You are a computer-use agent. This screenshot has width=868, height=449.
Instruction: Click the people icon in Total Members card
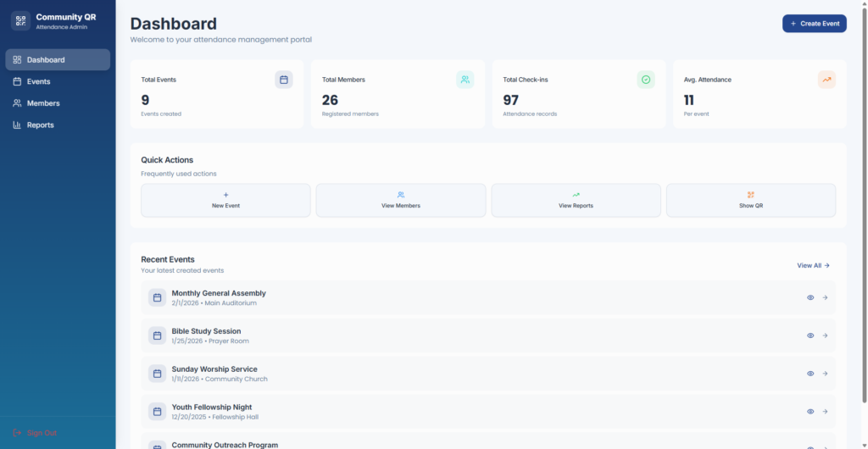click(465, 80)
